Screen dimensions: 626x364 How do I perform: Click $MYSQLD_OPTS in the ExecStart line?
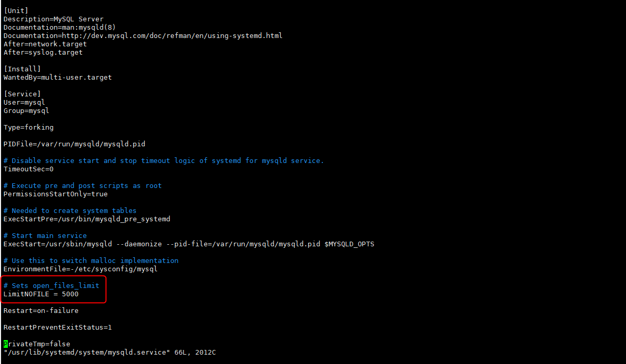[x=349, y=244]
